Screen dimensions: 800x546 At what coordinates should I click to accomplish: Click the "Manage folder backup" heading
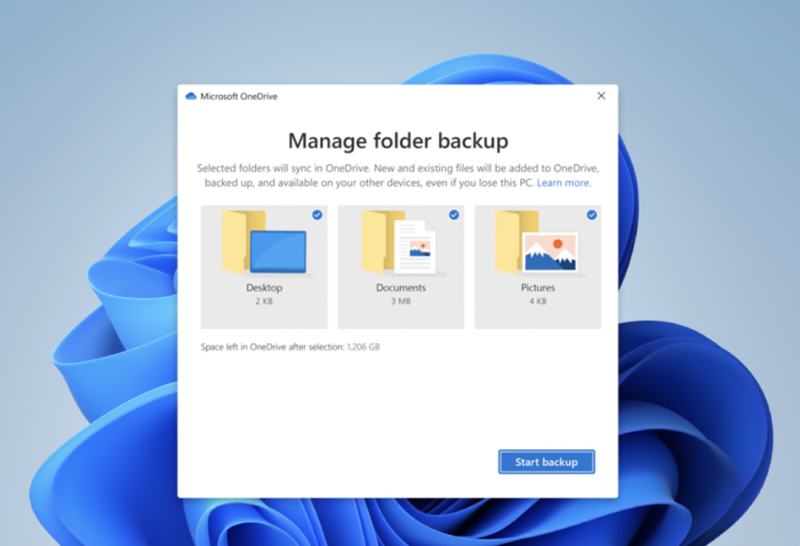pos(398,141)
